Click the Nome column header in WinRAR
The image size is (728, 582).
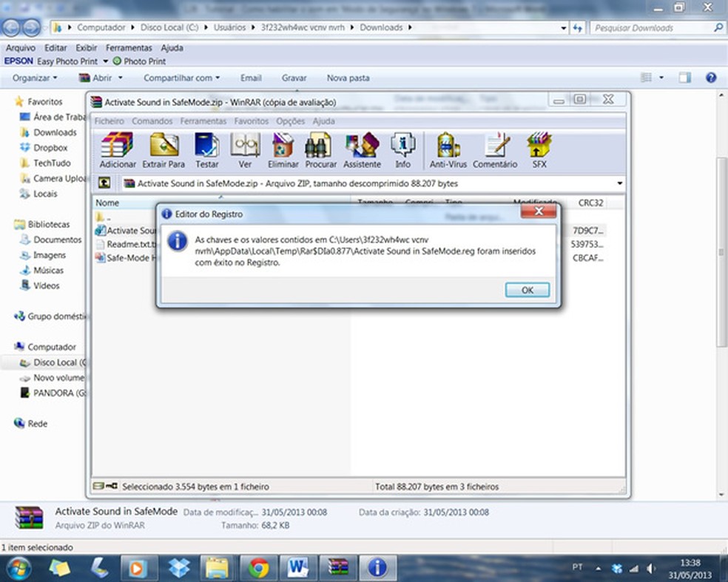point(107,203)
